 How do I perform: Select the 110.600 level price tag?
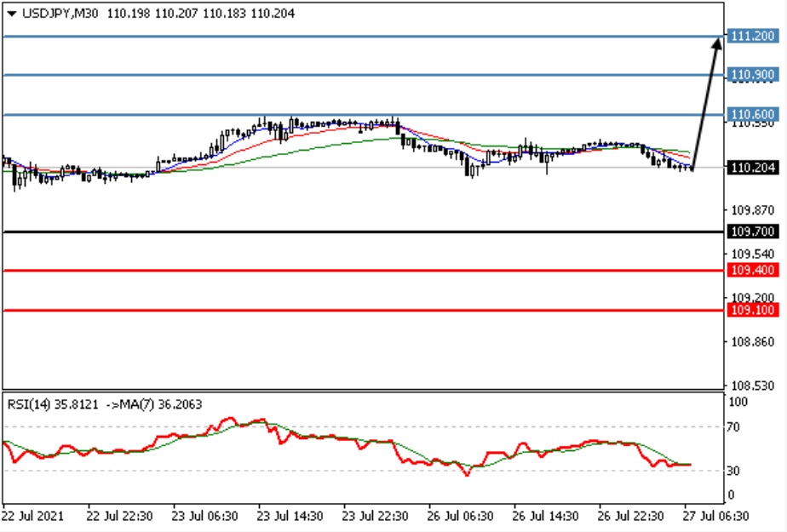tap(752, 114)
